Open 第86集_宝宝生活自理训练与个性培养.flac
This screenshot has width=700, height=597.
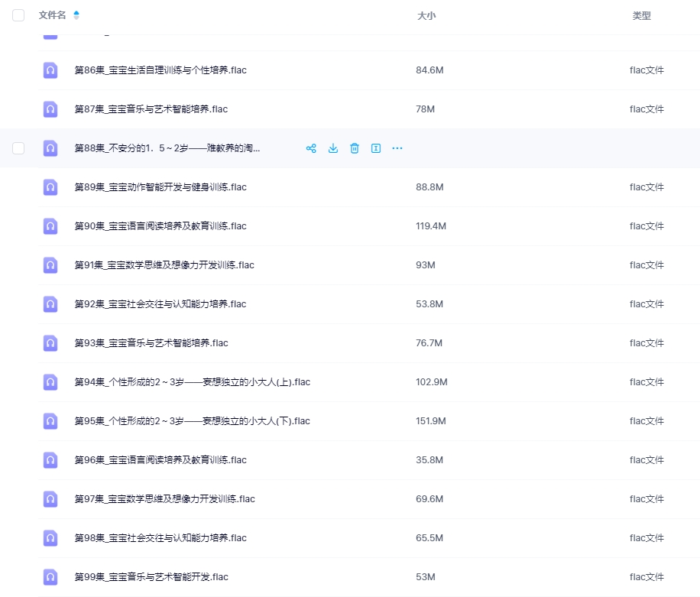160,70
